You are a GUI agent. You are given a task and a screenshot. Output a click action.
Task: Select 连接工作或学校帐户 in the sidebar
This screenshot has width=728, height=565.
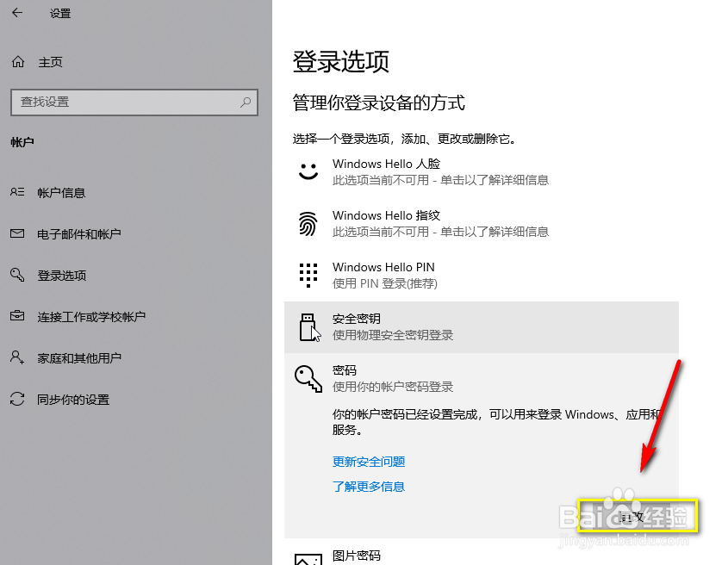pos(91,317)
